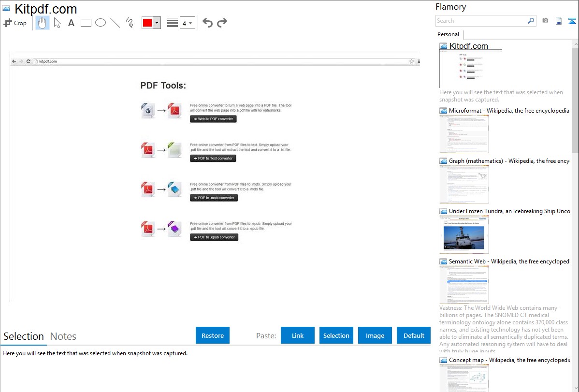This screenshot has height=392, width=579.
Task: Click the purple epub book icon
Action: (x=174, y=229)
